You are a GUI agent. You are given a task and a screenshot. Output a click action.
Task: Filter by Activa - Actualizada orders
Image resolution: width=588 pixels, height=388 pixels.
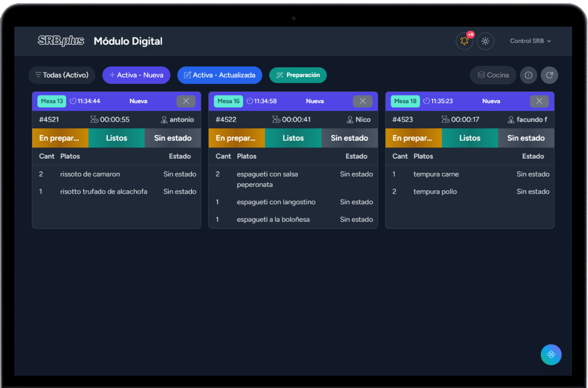pos(220,75)
